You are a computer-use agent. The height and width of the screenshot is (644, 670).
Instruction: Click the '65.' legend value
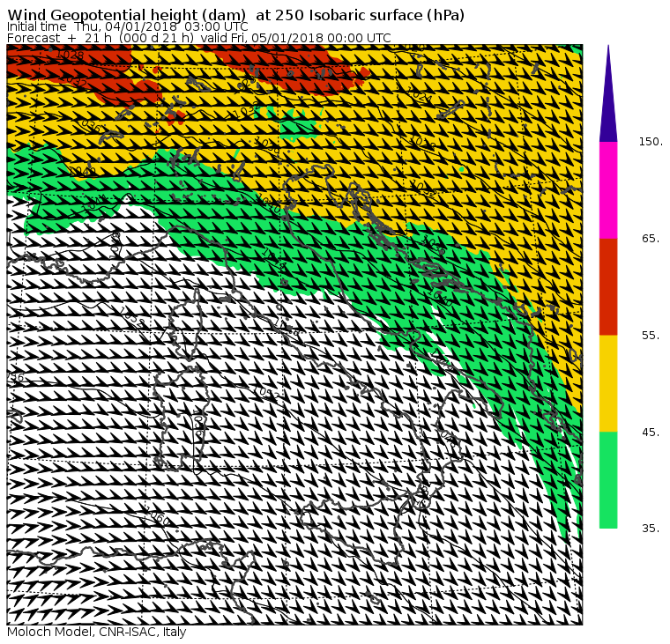[x=651, y=238]
